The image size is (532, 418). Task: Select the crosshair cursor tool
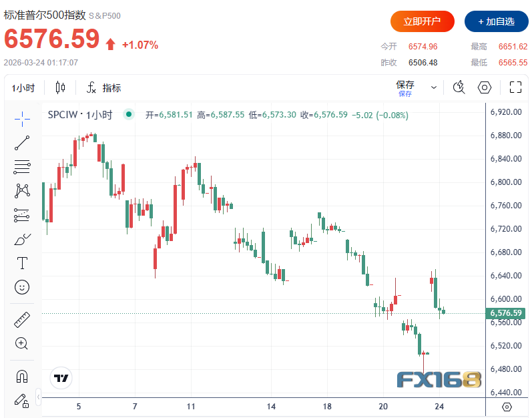tap(22, 119)
